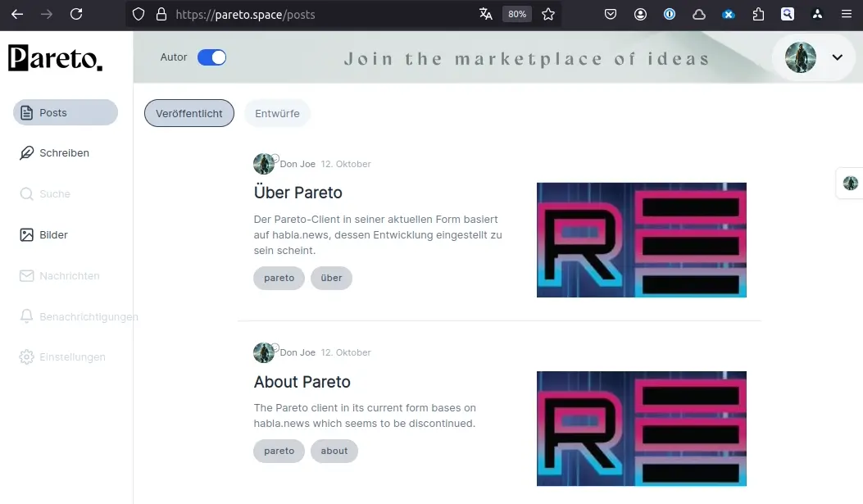Click the pareto tag under About Pareto
This screenshot has width=863, height=504.
point(279,451)
